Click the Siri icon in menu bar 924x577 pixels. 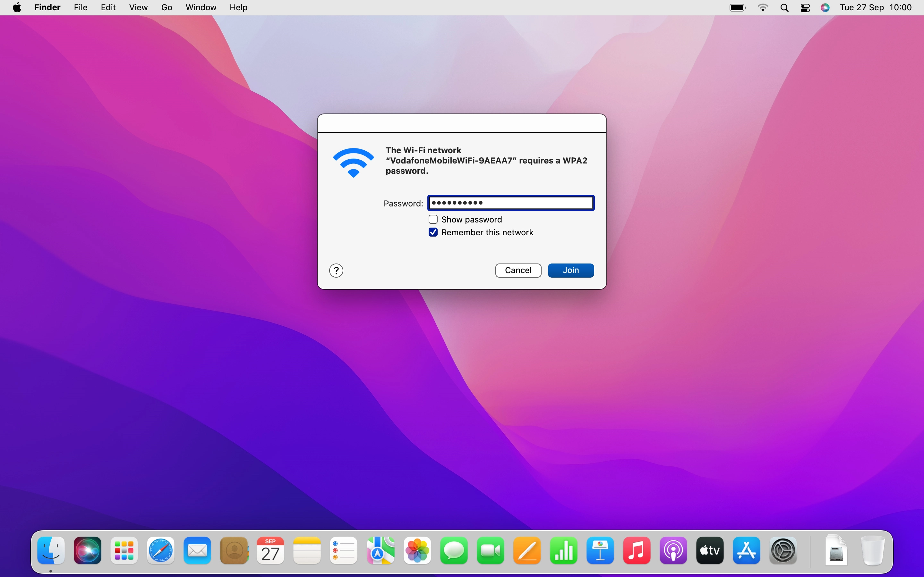click(x=825, y=8)
